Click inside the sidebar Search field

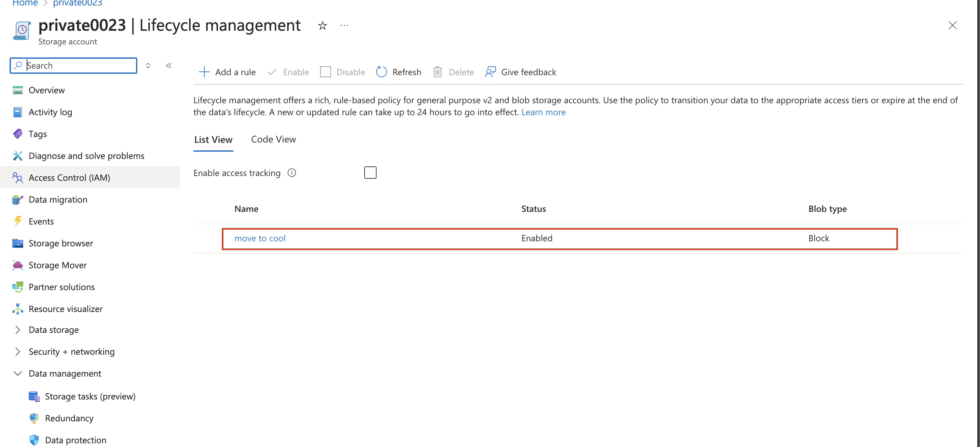pyautogui.click(x=73, y=65)
